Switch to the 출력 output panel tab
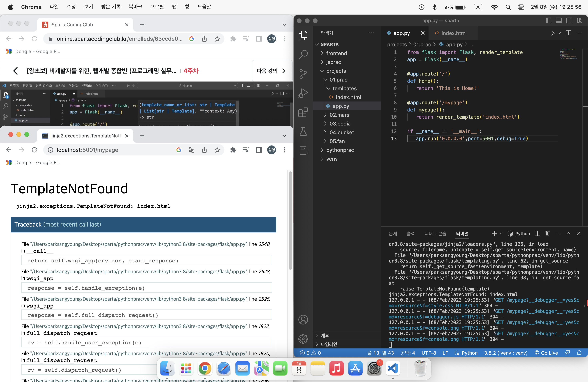 point(411,233)
